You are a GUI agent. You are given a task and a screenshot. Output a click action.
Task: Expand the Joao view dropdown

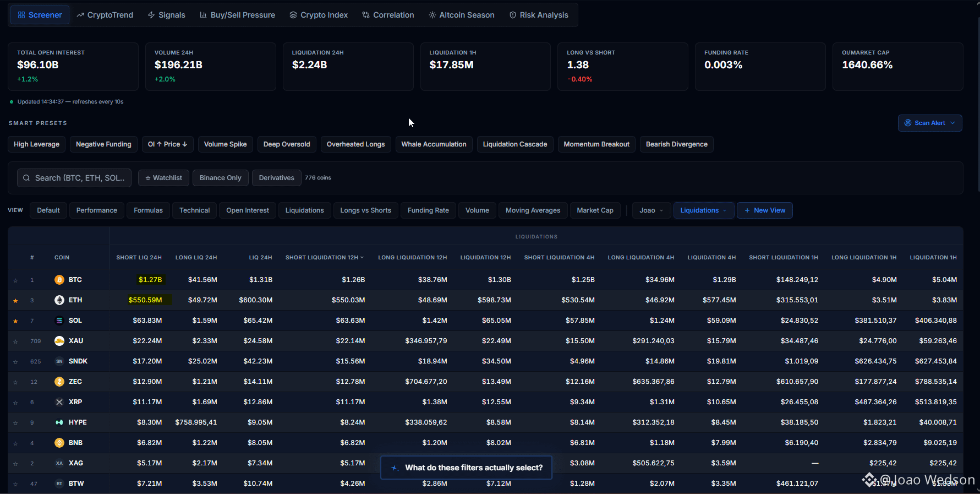point(651,210)
